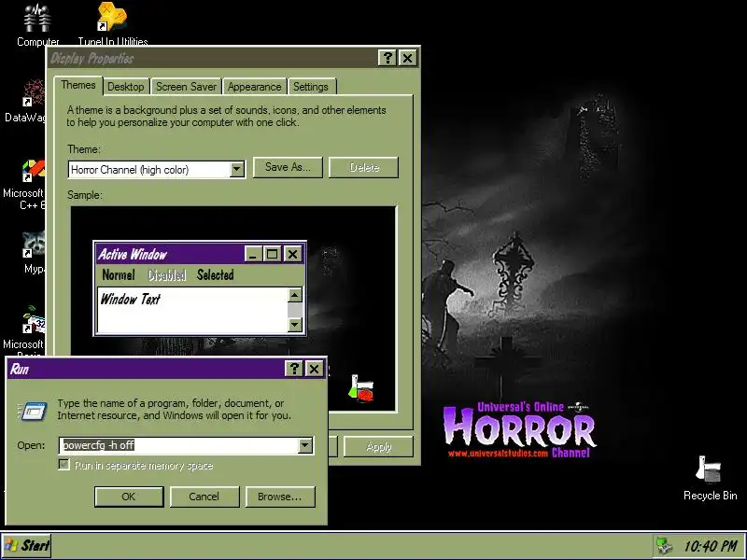The height and width of the screenshot is (560, 747).
Task: Click the Disabled sample menu item
Action: tap(167, 274)
